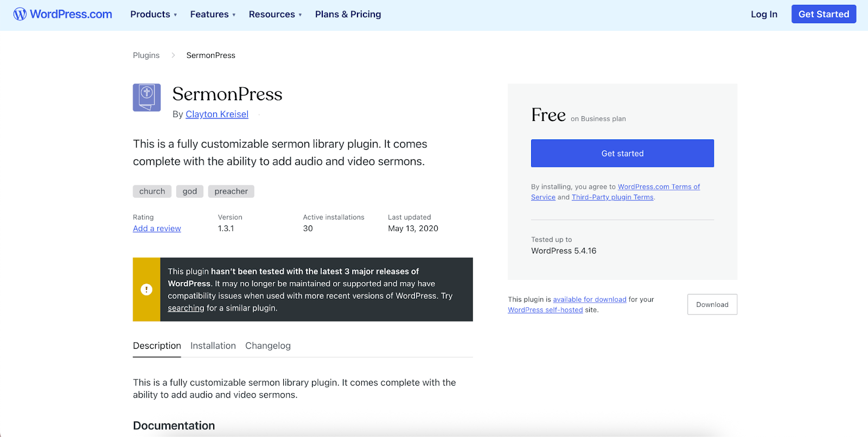The width and height of the screenshot is (868, 437).
Task: Navigate to Plugins breadcrumb
Action: 146,55
